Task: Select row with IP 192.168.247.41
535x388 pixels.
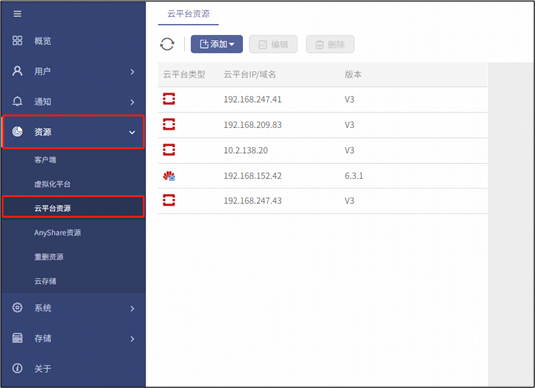Action: 322,99
